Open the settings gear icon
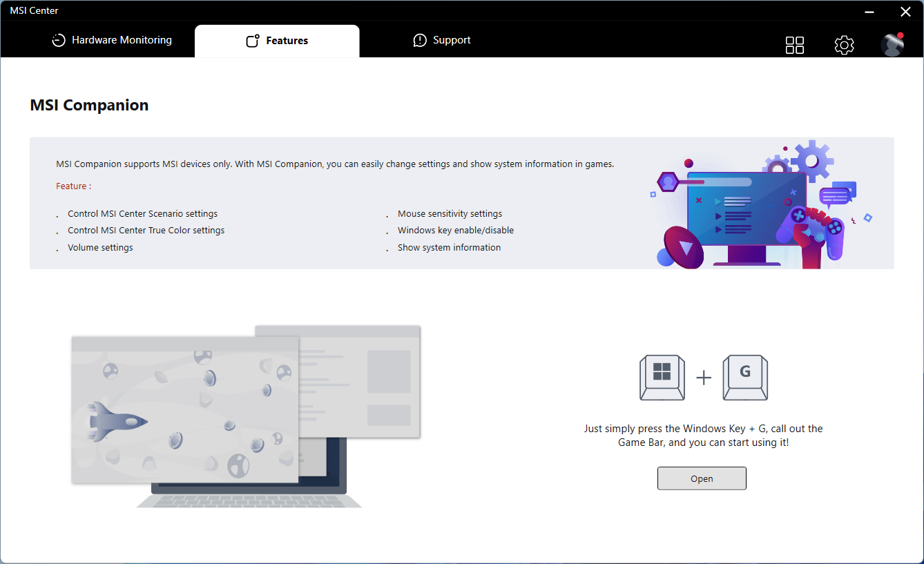The width and height of the screenshot is (924, 564). [844, 45]
